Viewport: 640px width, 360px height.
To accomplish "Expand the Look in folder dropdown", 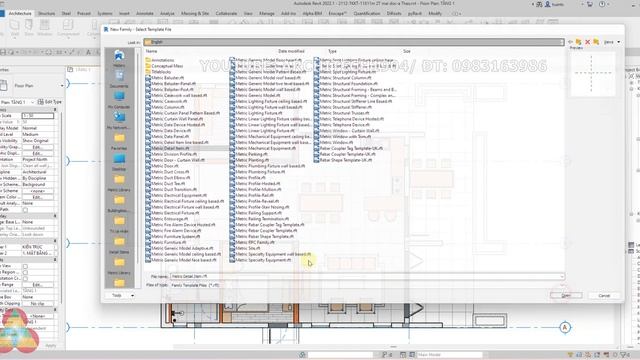I will point(562,42).
